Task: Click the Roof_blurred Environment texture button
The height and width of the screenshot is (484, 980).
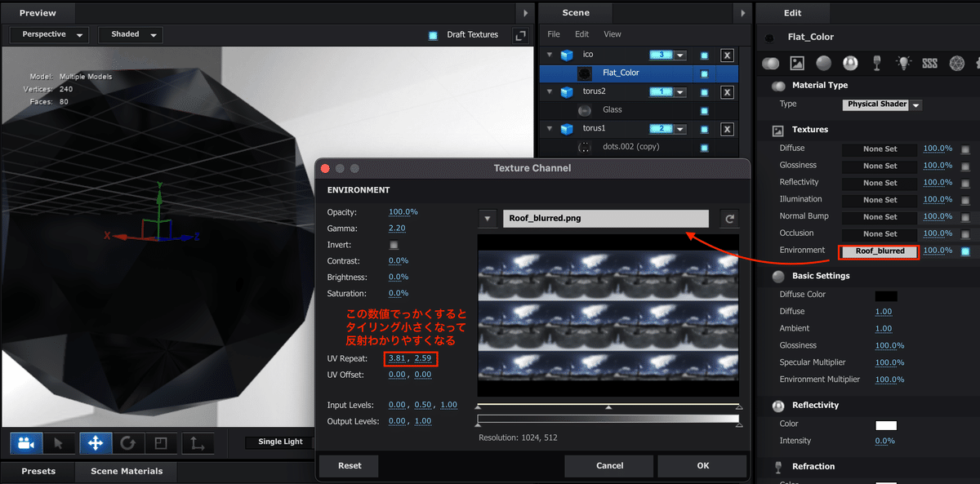Action: (x=880, y=251)
